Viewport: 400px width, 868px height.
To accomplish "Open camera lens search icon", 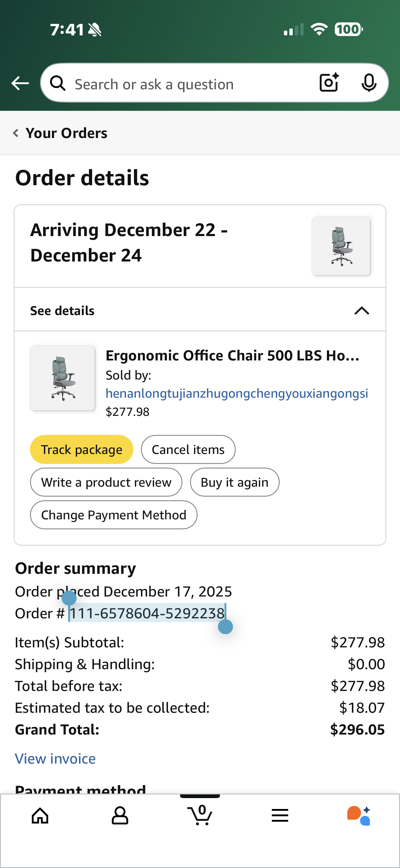I will 329,83.
